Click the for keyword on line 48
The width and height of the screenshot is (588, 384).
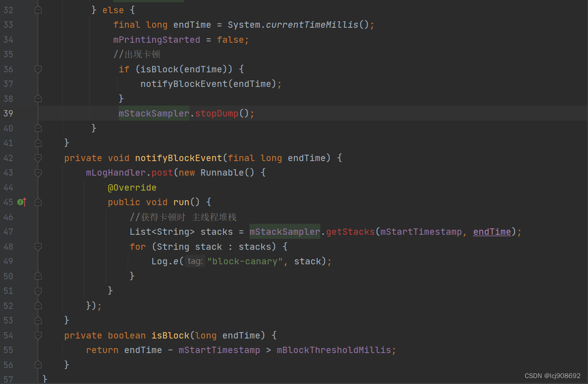pos(138,247)
